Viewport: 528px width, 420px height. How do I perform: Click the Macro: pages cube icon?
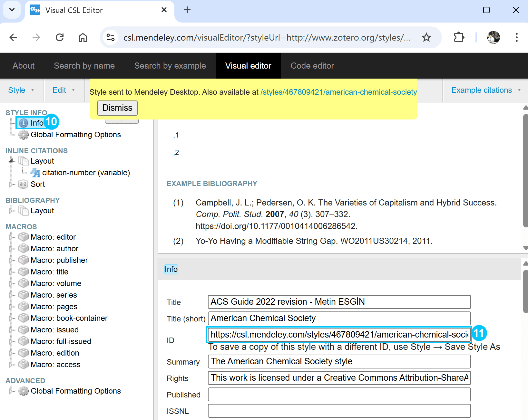(24, 307)
